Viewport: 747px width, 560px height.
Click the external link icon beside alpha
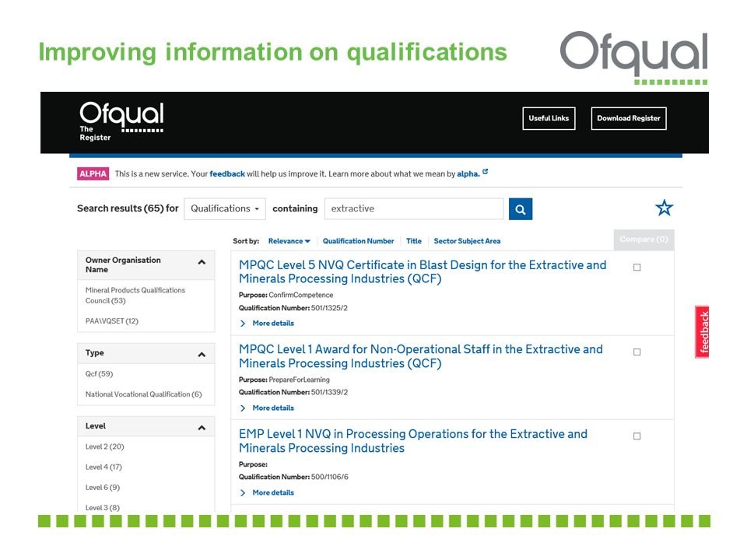tap(485, 172)
